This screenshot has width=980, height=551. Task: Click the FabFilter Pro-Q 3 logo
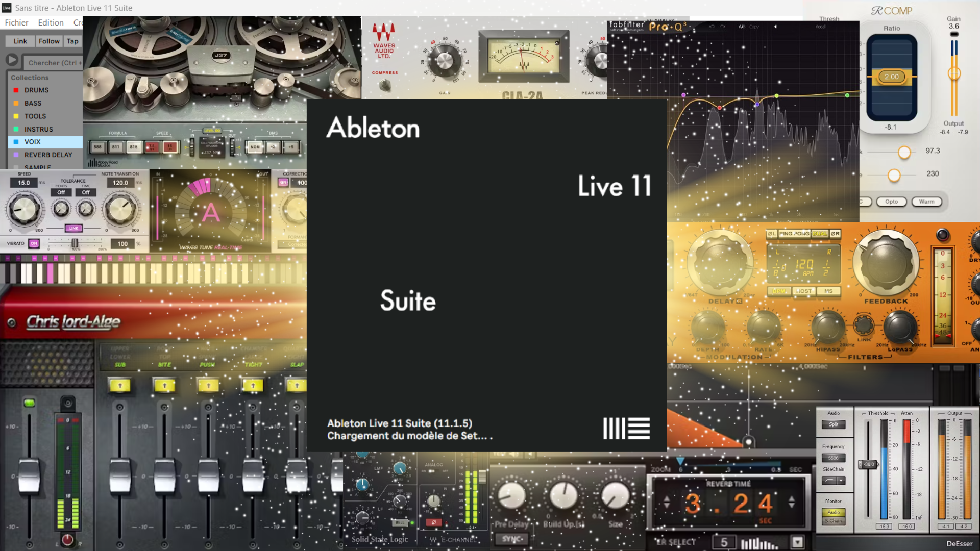click(648, 26)
